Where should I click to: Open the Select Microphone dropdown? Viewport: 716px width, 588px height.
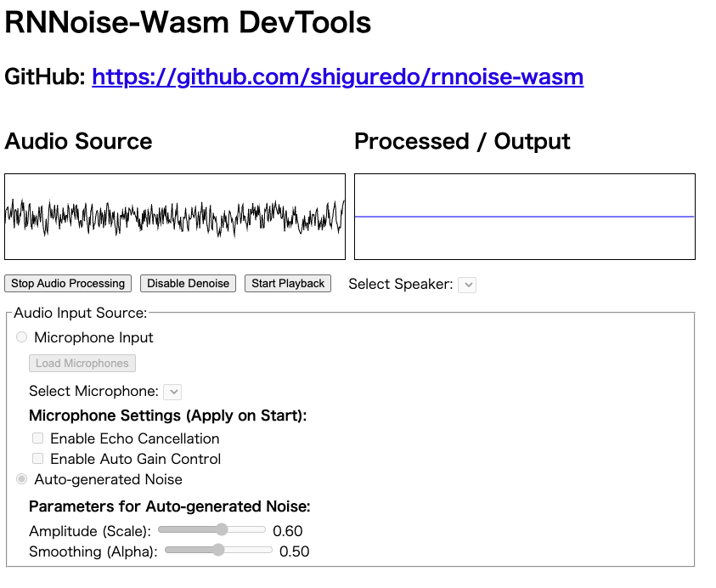coord(173,392)
